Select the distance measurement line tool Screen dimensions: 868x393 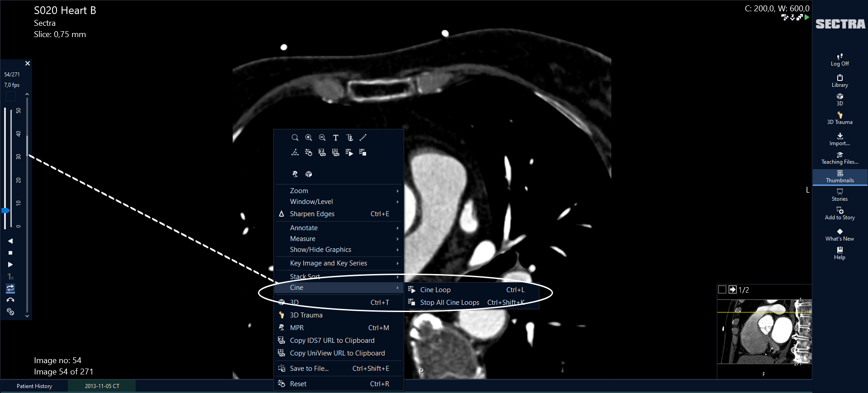(x=363, y=137)
